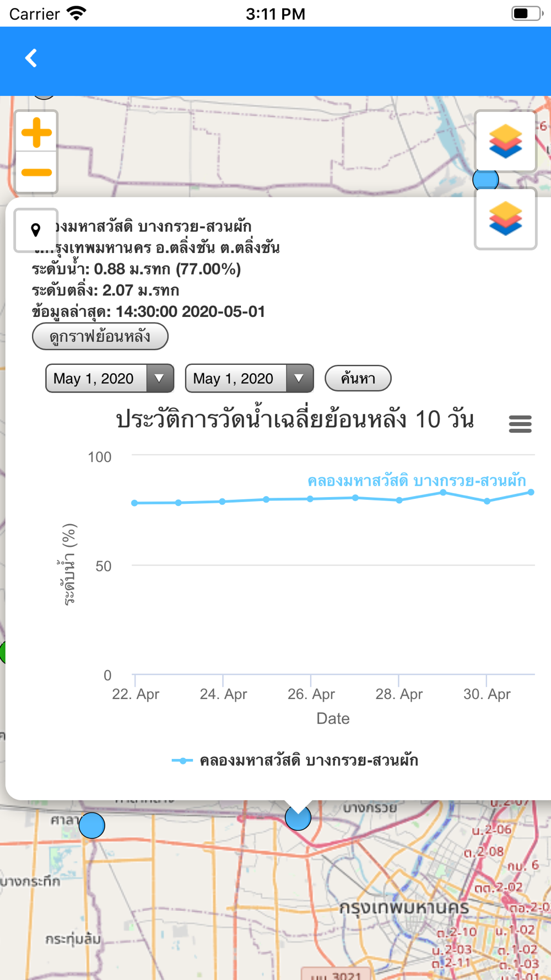The image size is (551, 980).
Task: Open the lower map layers icon
Action: (505, 219)
